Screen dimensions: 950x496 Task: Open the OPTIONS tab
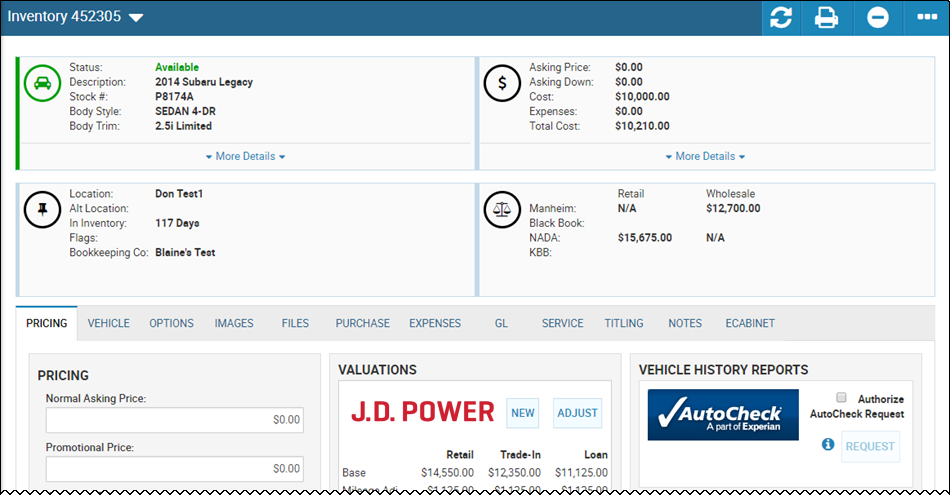click(171, 323)
